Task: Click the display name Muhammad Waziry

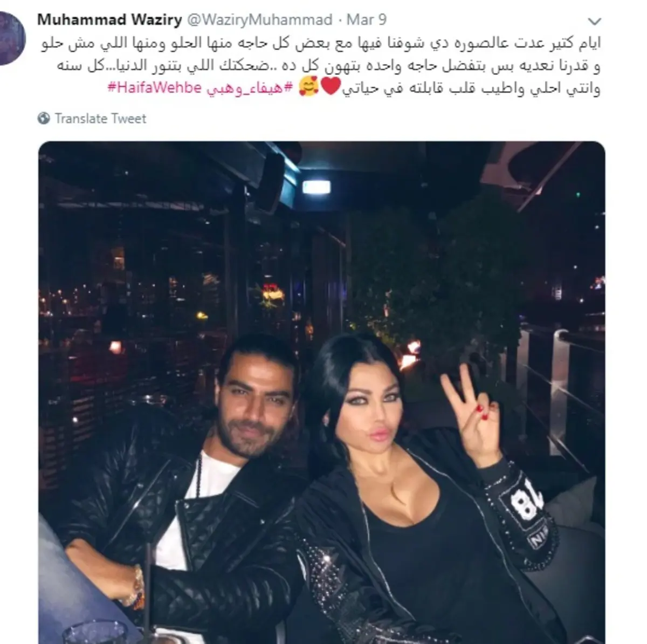Action: pyautogui.click(x=109, y=20)
